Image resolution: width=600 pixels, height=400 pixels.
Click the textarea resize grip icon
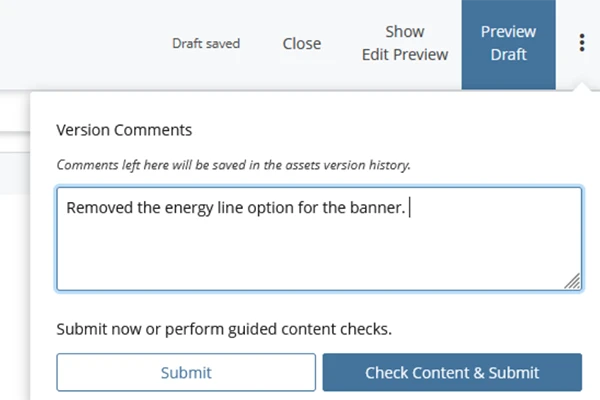[572, 281]
